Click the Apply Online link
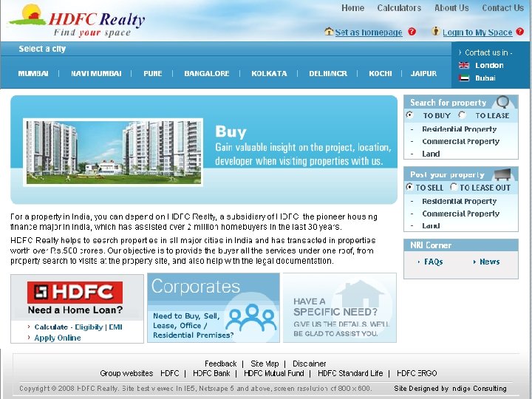The image size is (532, 399). coord(58,338)
